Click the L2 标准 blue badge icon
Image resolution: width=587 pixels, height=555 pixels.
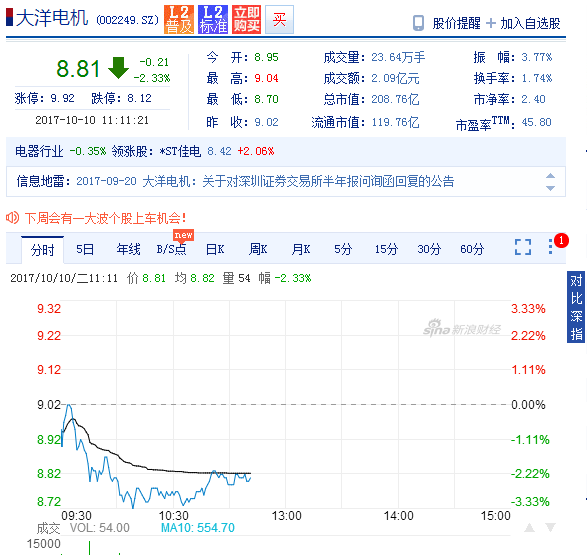[213, 19]
